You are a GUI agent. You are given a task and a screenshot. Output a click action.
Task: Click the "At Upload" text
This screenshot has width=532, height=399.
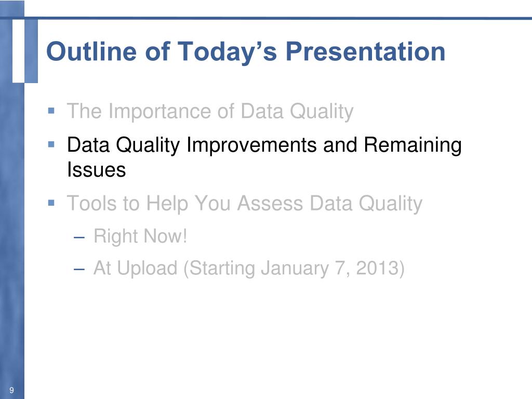click(136, 268)
